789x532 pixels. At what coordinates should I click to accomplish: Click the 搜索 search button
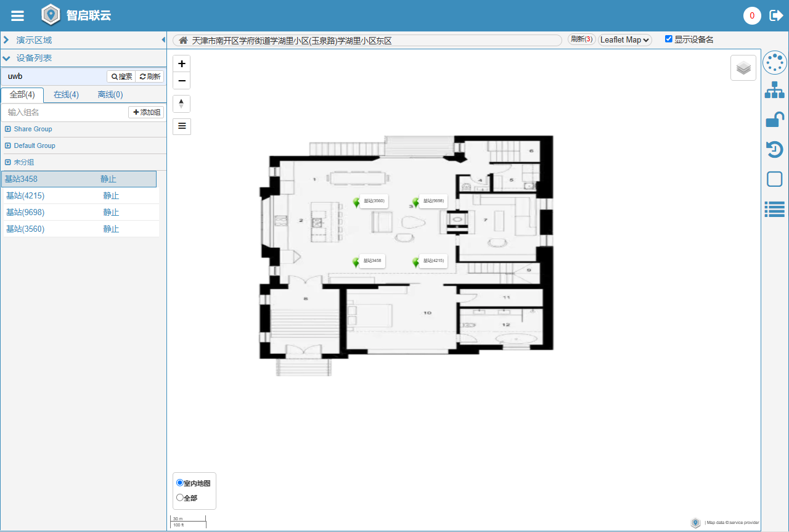coord(121,76)
